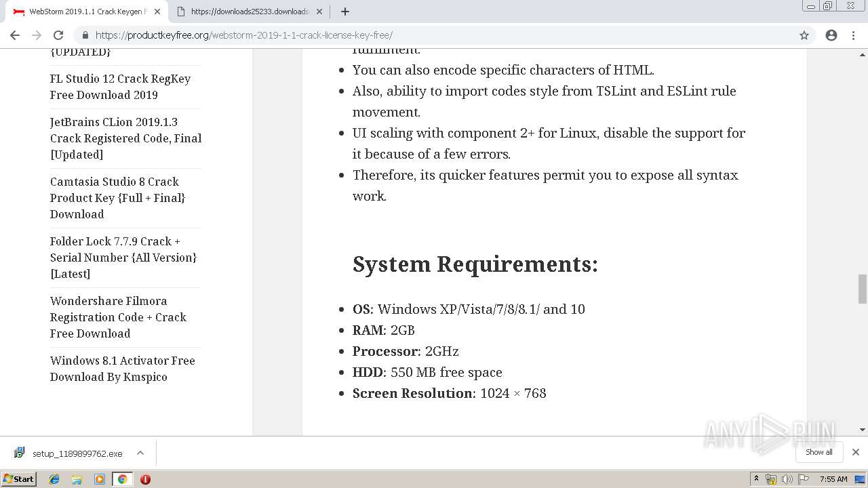
Task: Open media player taskbar icon
Action: click(100, 479)
